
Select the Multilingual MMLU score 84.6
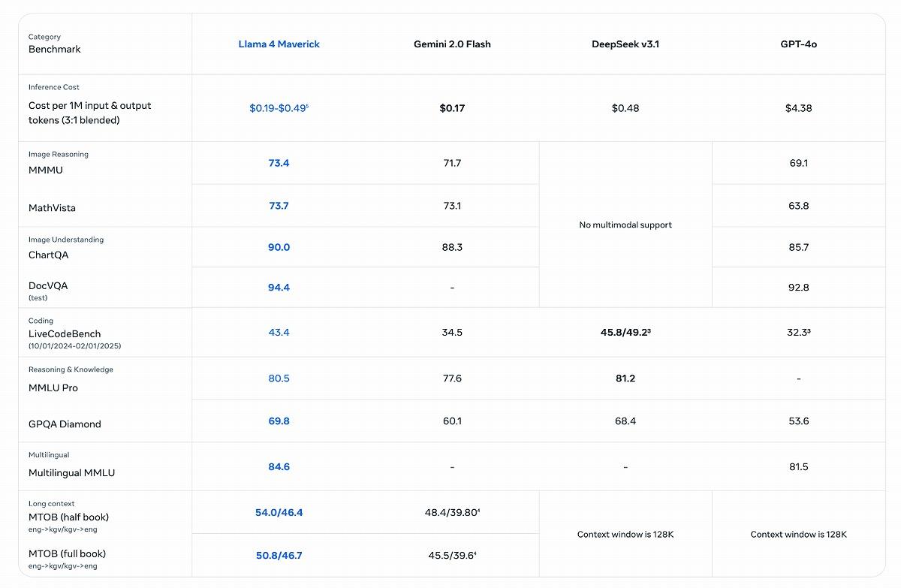pos(279,467)
